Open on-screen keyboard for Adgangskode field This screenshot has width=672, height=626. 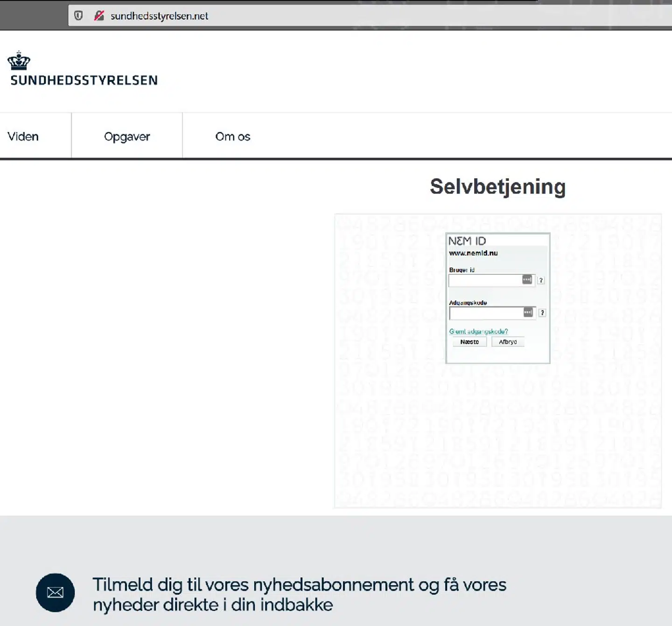click(x=528, y=312)
